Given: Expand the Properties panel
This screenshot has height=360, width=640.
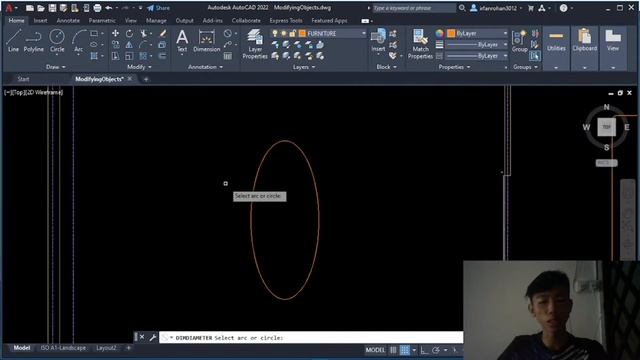Looking at the screenshot, I should pyautogui.click(x=454, y=67).
